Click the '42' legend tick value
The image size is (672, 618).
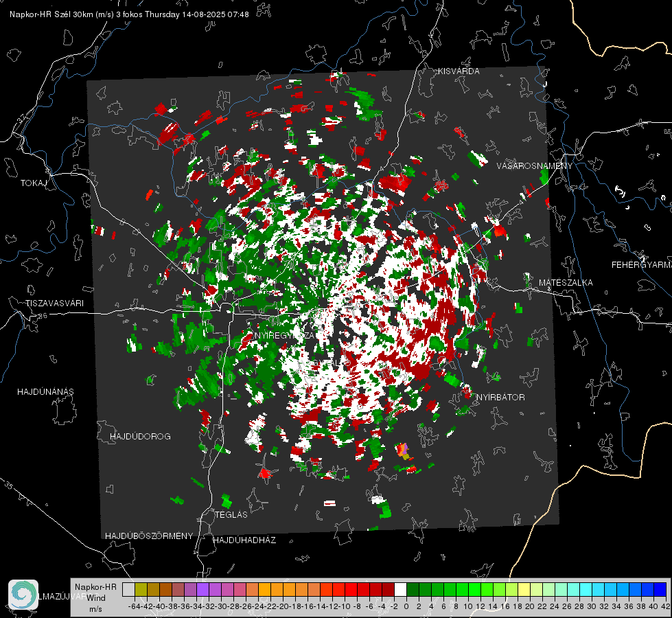tap(666, 606)
